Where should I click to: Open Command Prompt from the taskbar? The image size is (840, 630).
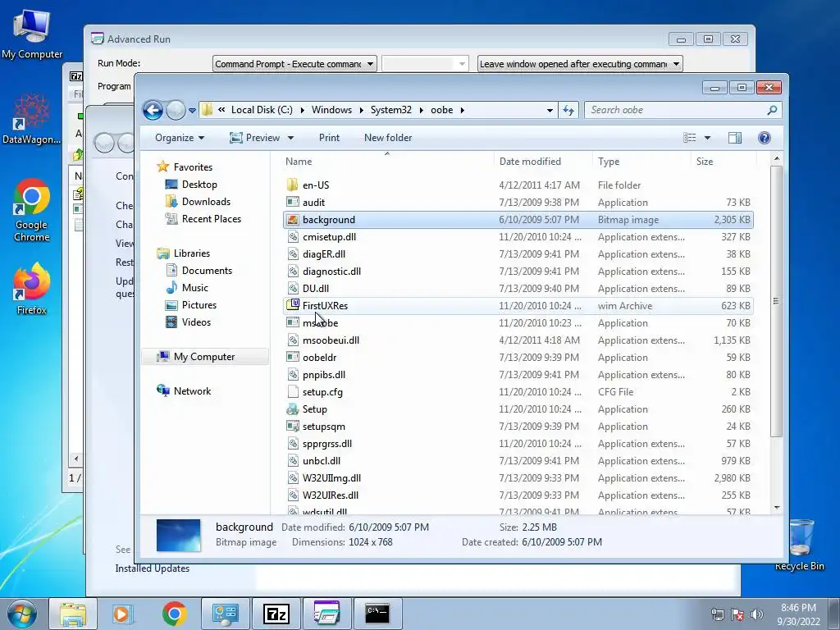click(377, 614)
